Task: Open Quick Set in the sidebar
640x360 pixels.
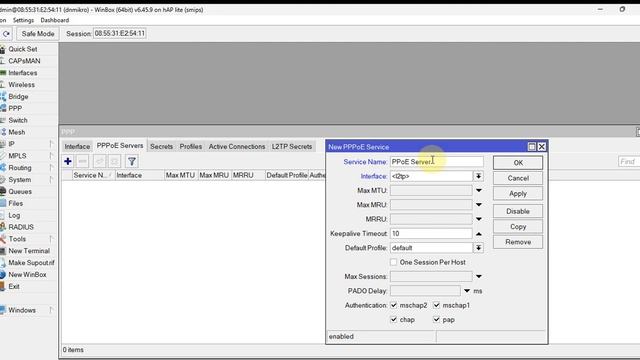Action: pyautogui.click(x=23, y=49)
